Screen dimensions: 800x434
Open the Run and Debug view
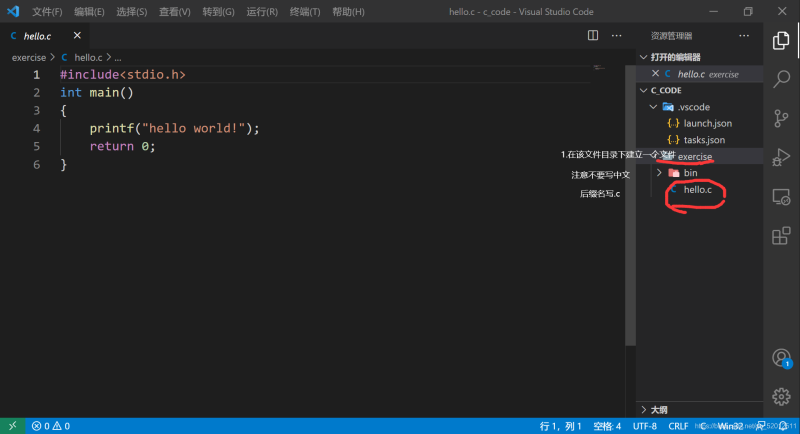tap(782, 157)
